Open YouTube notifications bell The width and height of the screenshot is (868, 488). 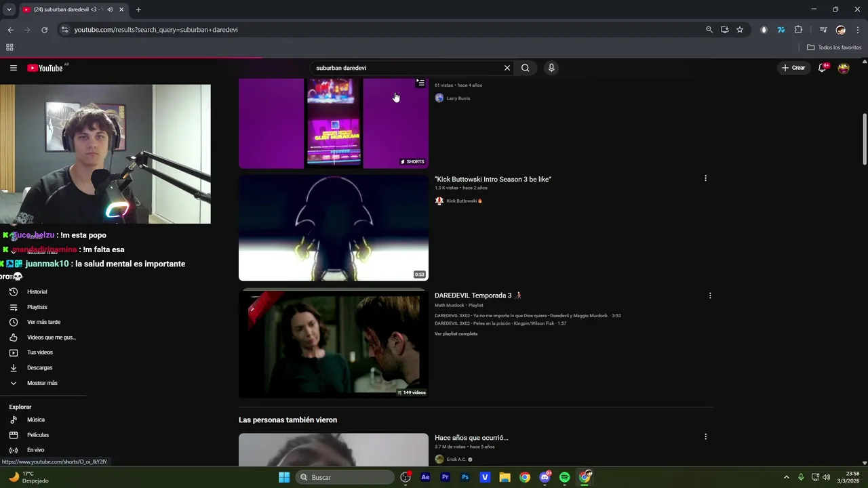click(x=822, y=68)
